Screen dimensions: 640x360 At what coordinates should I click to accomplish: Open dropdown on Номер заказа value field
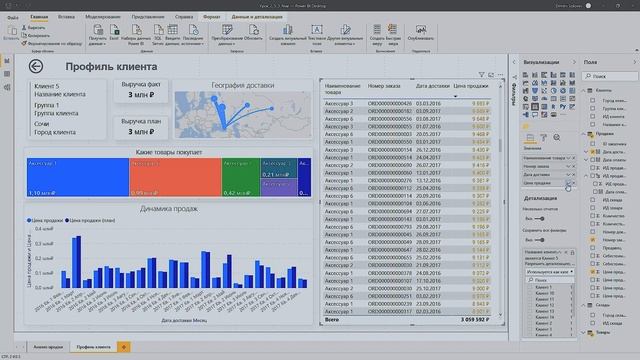pyautogui.click(x=568, y=167)
